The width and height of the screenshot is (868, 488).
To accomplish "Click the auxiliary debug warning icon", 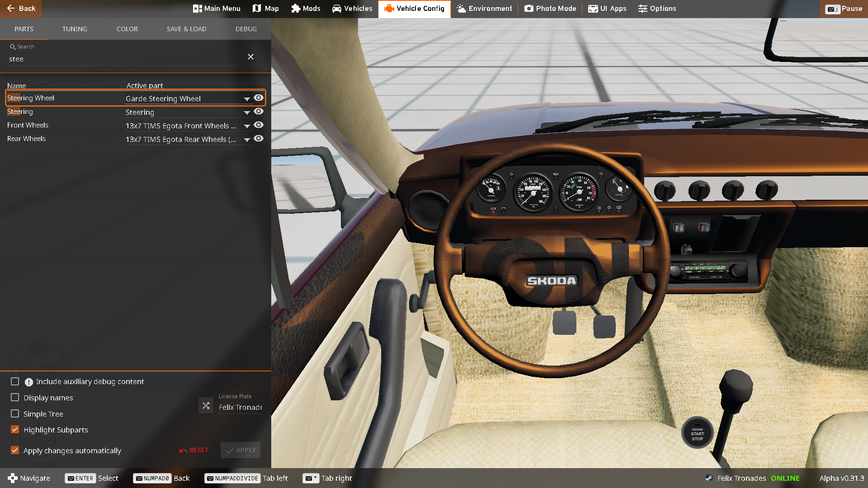I will coord(29,382).
